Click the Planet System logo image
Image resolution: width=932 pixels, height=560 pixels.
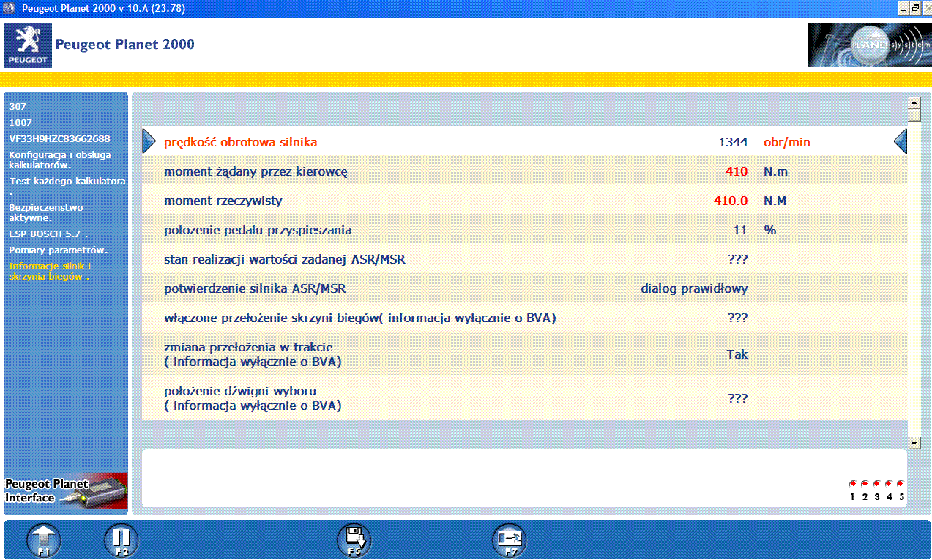click(869, 45)
